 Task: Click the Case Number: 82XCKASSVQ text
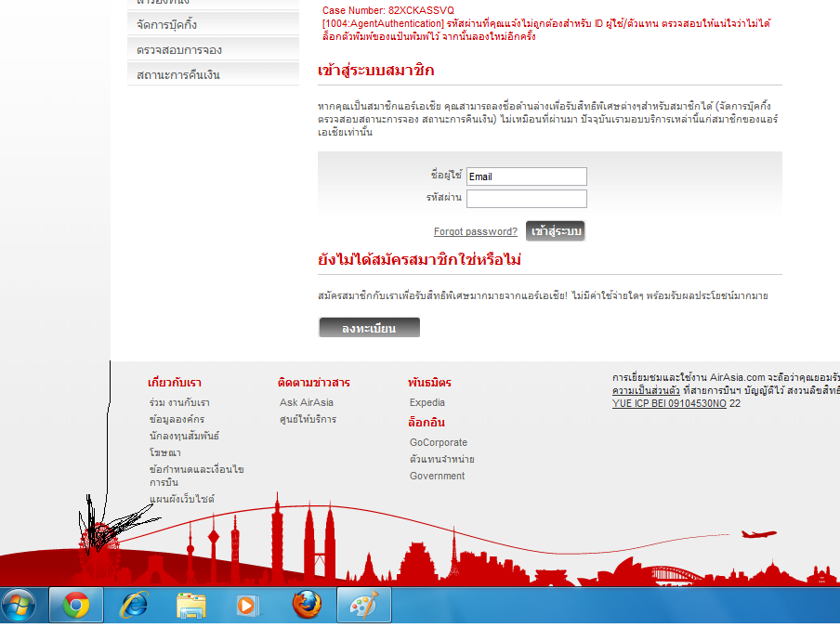point(387,11)
